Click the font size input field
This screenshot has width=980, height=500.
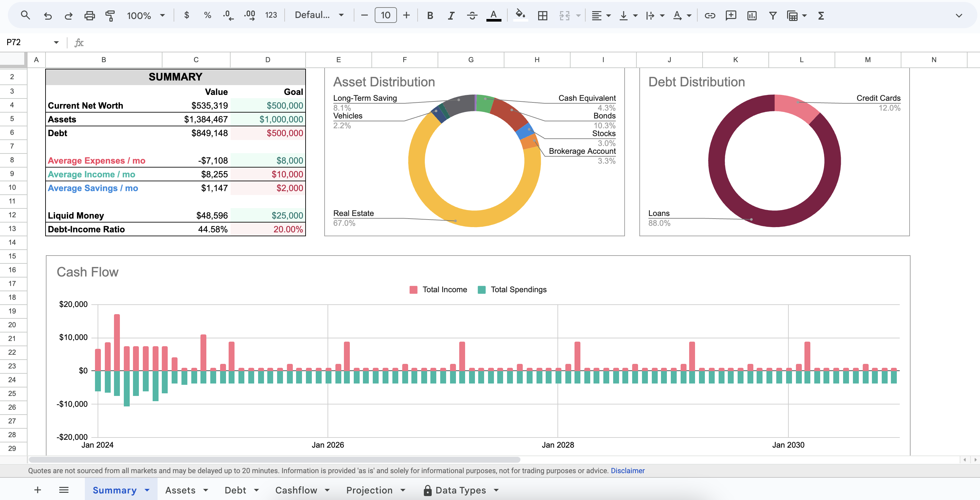386,15
